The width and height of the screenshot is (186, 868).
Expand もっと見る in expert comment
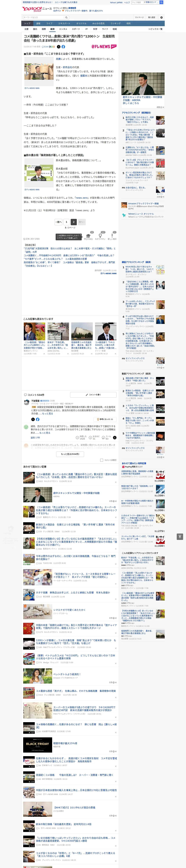[48, 413]
